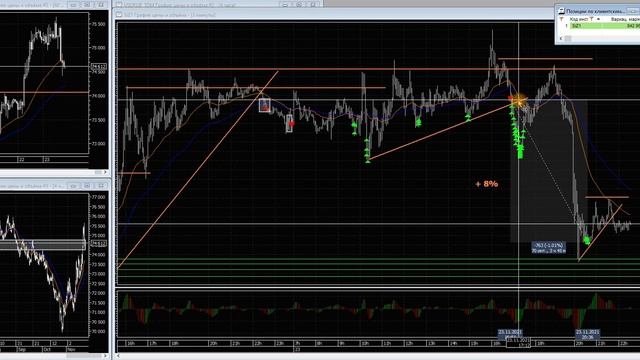Screen dimensions: 640x360
Task: Open the filter funnel icon in Positions table
Action: [x=561, y=19]
